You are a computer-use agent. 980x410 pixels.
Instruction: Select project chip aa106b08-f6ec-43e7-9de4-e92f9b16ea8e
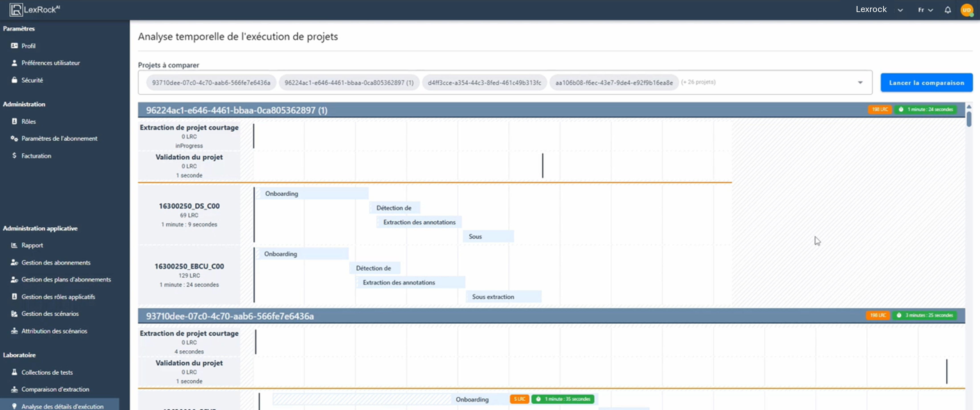click(x=614, y=83)
